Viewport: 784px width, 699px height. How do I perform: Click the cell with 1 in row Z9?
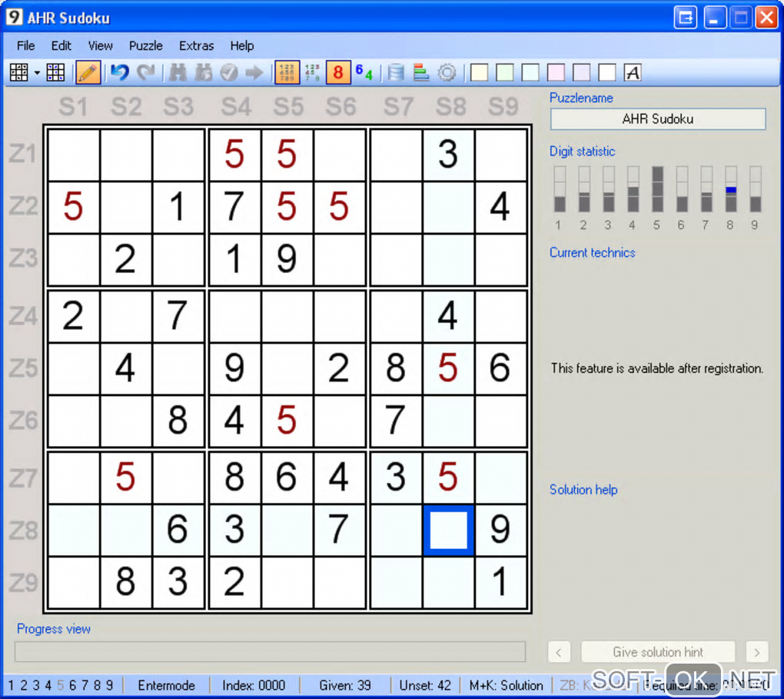pos(500,582)
